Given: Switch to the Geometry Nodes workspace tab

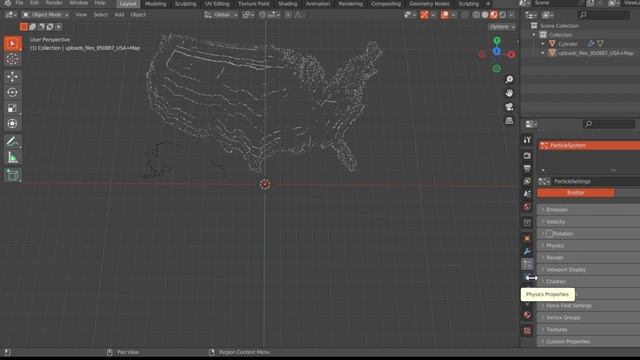Looking at the screenshot, I should [429, 4].
